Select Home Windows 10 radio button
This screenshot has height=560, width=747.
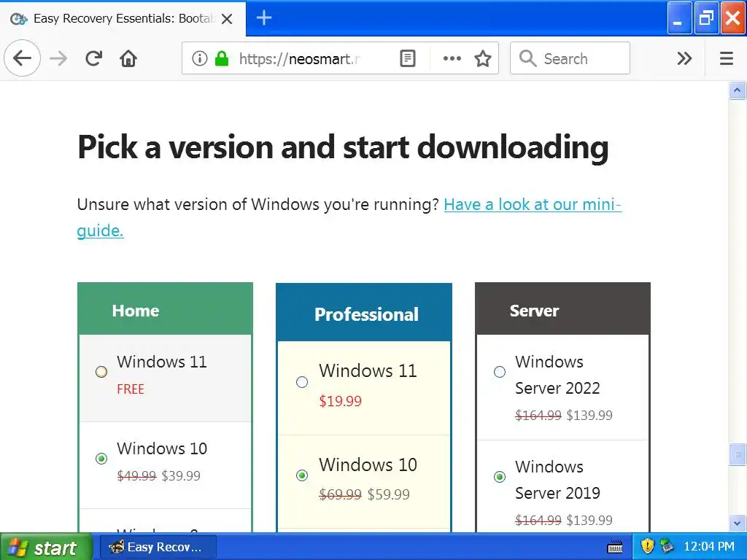coord(101,459)
